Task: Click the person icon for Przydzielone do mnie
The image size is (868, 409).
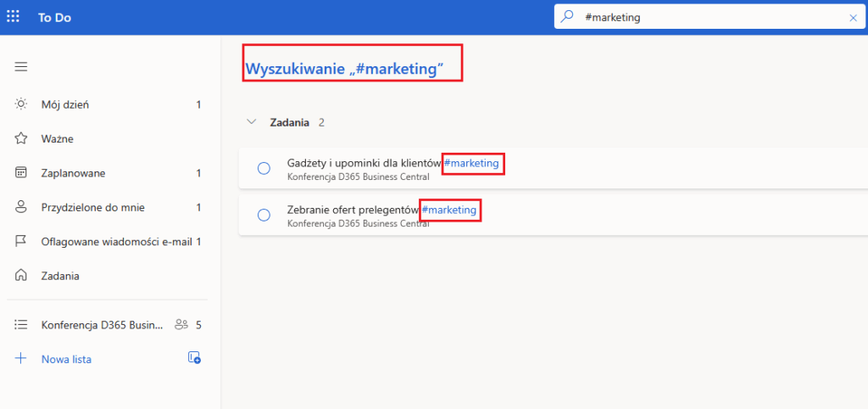Action: (21, 207)
